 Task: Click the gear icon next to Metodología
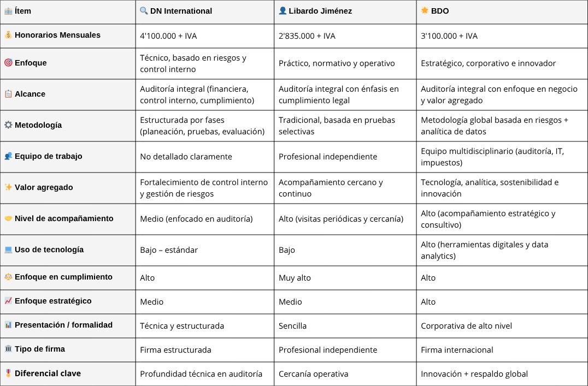8,125
